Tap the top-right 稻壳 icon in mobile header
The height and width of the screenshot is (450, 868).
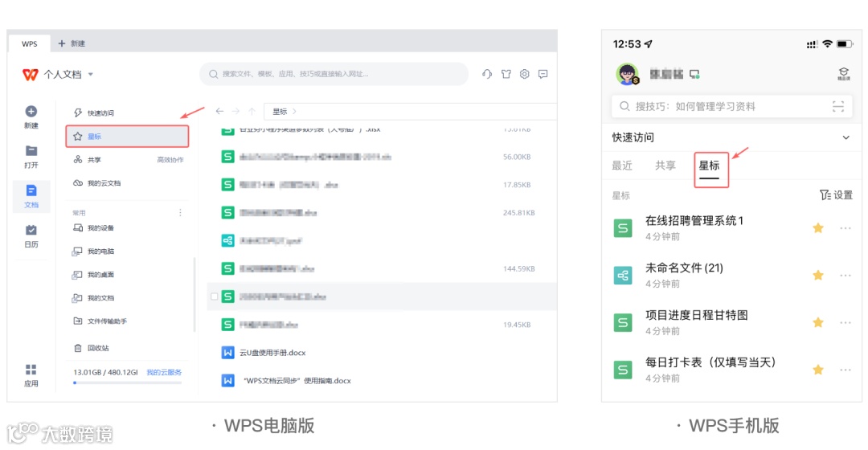[x=844, y=74]
